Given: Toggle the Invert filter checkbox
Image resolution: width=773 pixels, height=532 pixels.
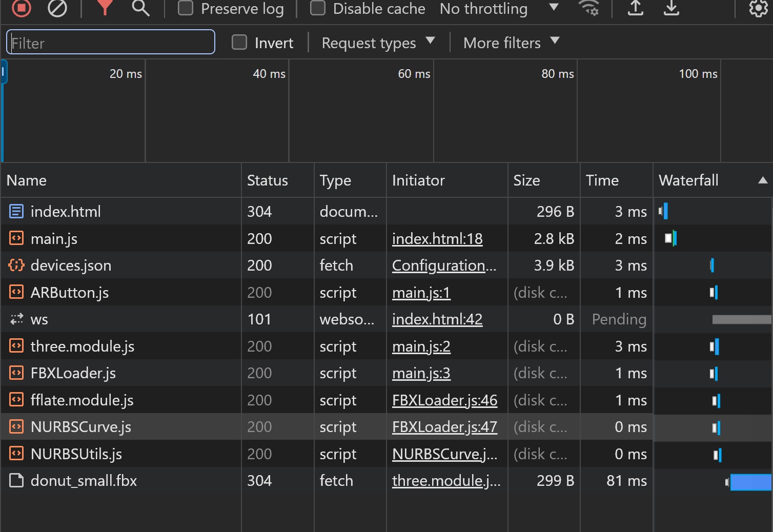Looking at the screenshot, I should (x=239, y=43).
